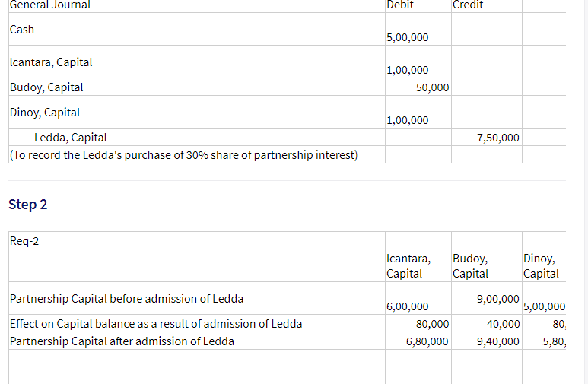Select the Req-2 table header cell
The height and width of the screenshot is (384, 588).
(24, 241)
